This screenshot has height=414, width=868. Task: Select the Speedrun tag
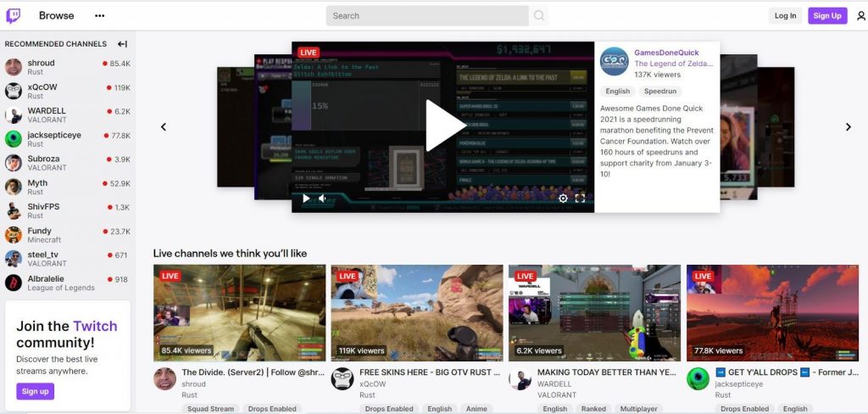[x=660, y=91]
